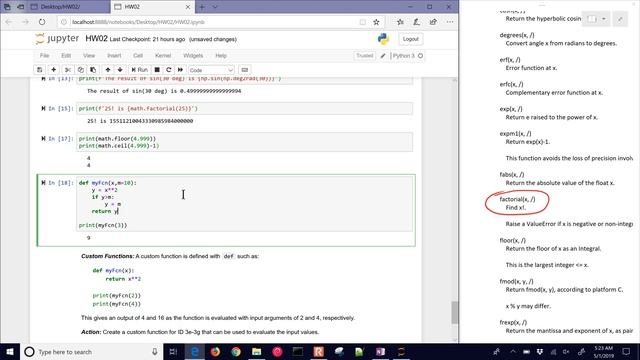The image size is (640, 360).
Task: Click the Trusted notebook indicator
Action: [x=364, y=56]
